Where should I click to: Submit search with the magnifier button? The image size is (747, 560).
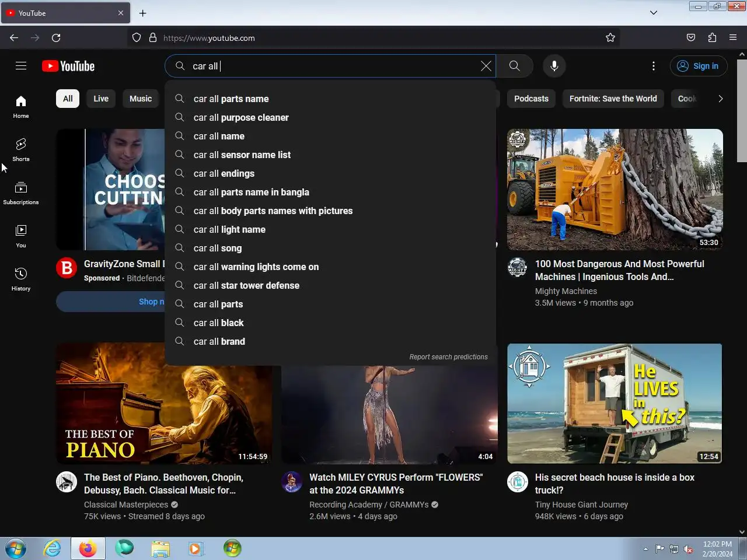[x=514, y=66]
